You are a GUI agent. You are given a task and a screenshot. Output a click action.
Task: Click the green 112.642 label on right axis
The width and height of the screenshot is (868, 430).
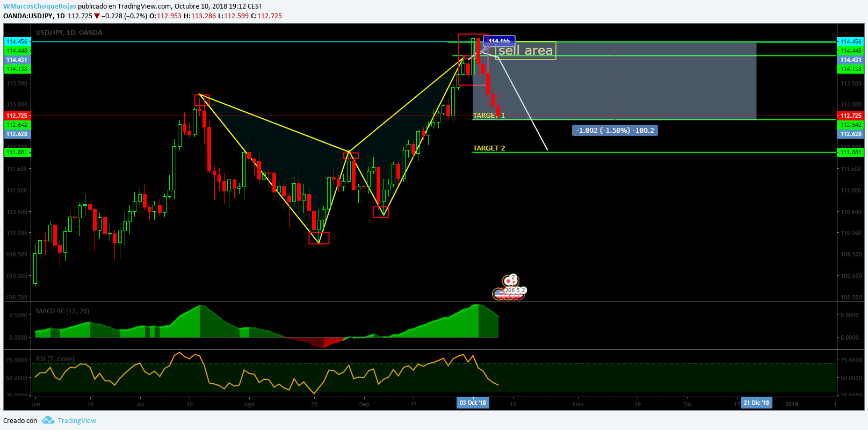tap(851, 125)
